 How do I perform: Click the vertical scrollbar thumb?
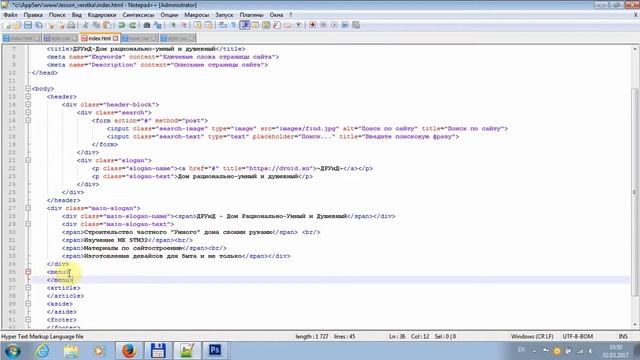coord(635,192)
